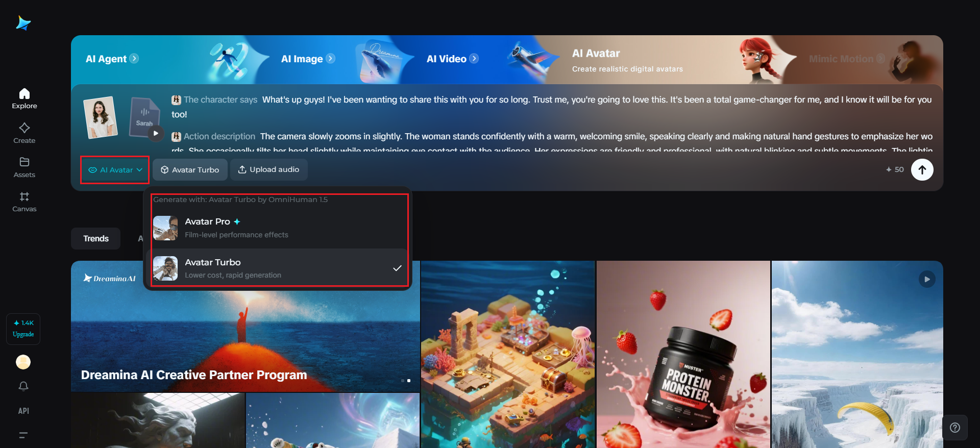Image resolution: width=980 pixels, height=448 pixels.
Task: Open the AI Video banner tab
Action: [452, 59]
